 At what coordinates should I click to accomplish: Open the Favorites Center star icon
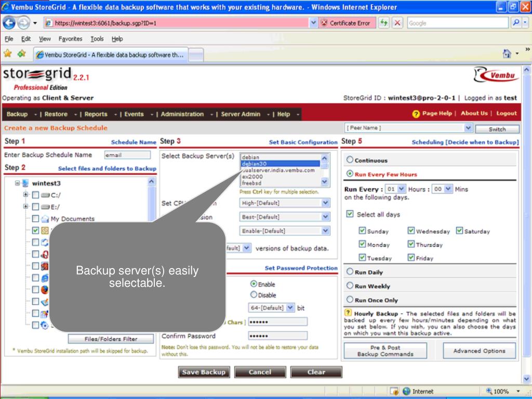coord(8,54)
